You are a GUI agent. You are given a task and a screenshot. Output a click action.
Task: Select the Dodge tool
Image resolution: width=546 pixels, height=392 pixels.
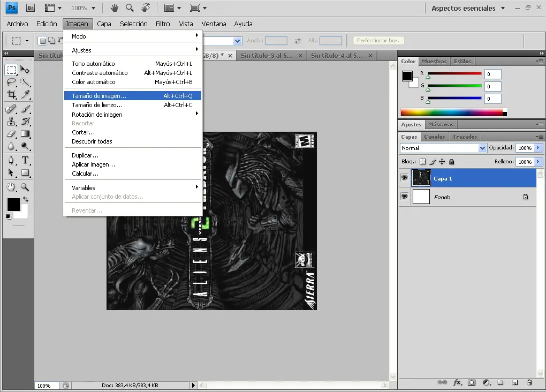point(25,146)
